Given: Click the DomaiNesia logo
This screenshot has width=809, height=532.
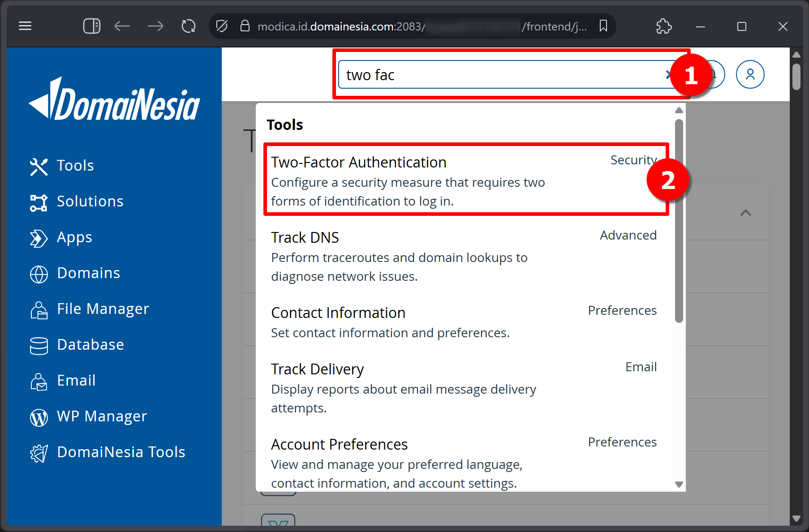Looking at the screenshot, I should coord(114,99).
